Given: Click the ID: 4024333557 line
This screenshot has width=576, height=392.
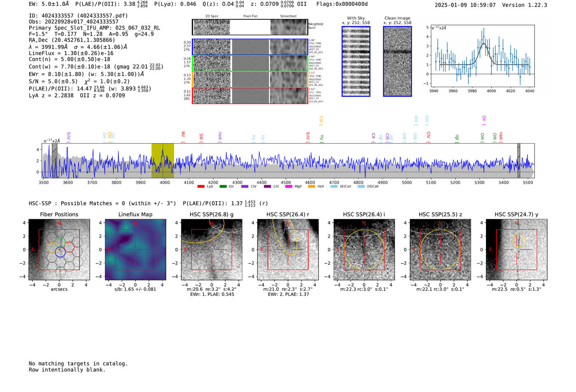Looking at the screenshot, I should click(78, 16).
